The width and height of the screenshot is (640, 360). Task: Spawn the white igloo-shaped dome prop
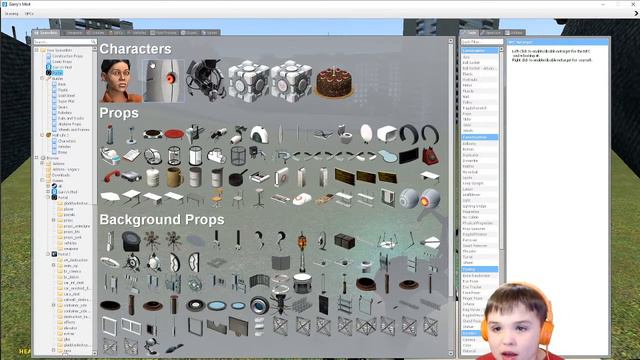[x=259, y=134]
